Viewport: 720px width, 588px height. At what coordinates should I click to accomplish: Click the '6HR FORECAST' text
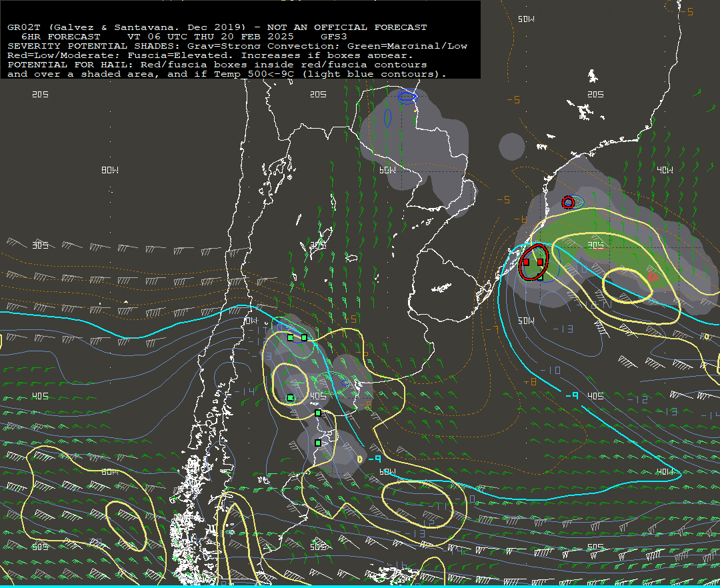coord(61,37)
